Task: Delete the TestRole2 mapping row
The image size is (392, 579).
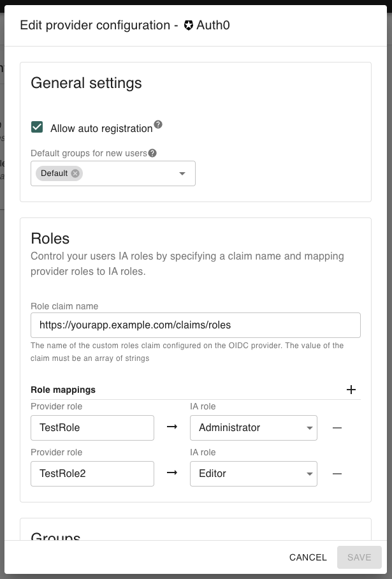Action: [337, 474]
